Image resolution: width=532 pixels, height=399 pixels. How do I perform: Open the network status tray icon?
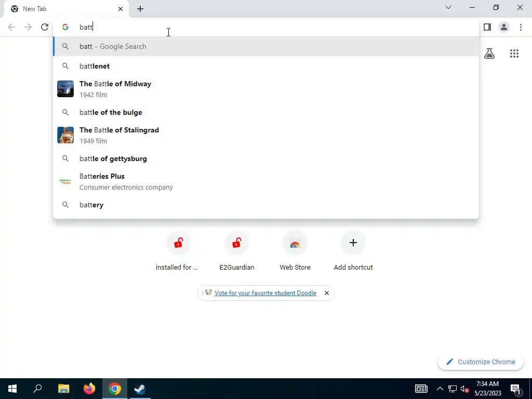(x=453, y=389)
